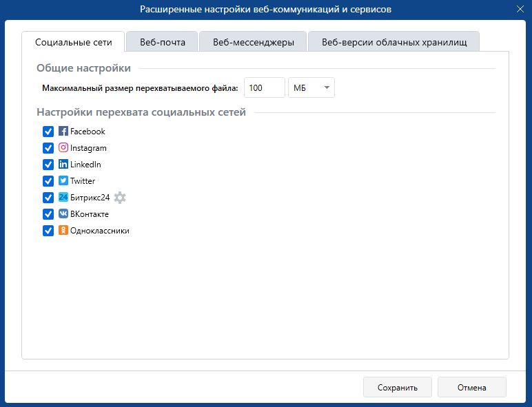Click the Instagram logo icon
Screen dimensions: 532x407
(x=63, y=147)
